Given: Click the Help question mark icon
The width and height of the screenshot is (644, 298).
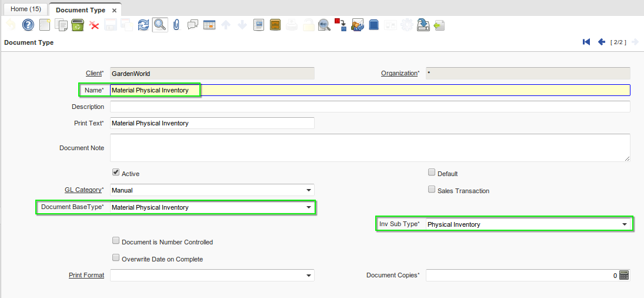Looking at the screenshot, I should pyautogui.click(x=28, y=25).
